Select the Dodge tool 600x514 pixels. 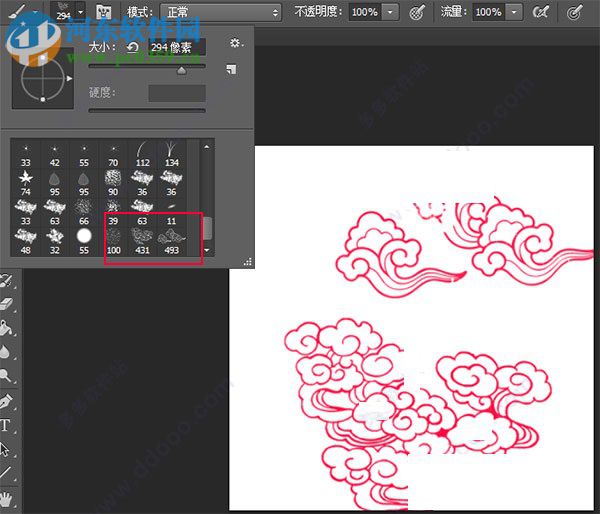click(5, 376)
